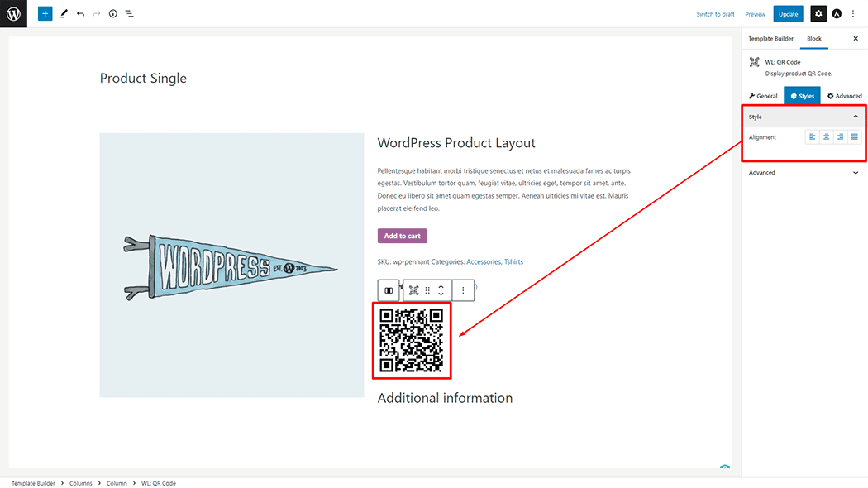The image size is (868, 488).
Task: Open the document Details info icon
Action: coord(113,14)
